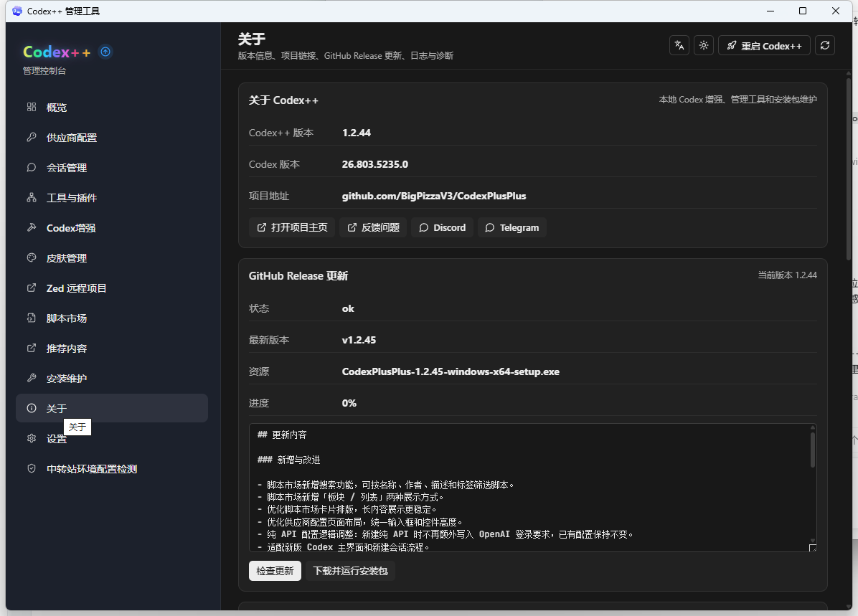Click the 工具与插件 nodes icon

(x=32, y=197)
